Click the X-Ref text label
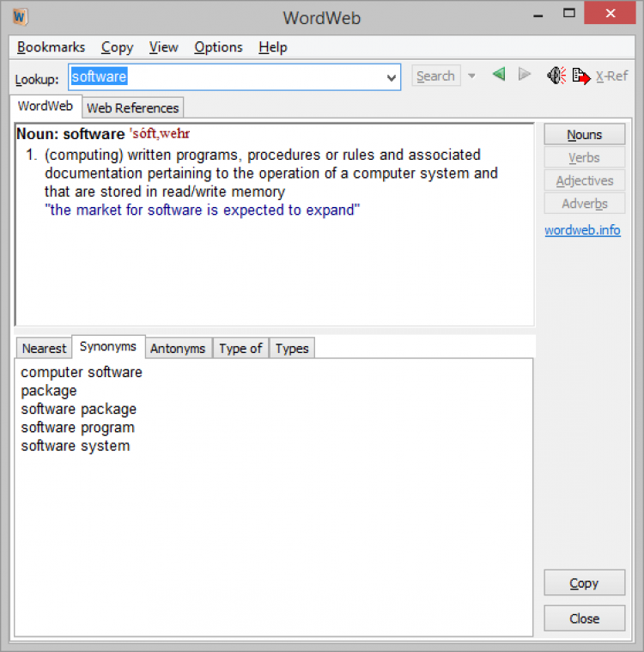This screenshot has width=644, height=652. click(x=611, y=76)
